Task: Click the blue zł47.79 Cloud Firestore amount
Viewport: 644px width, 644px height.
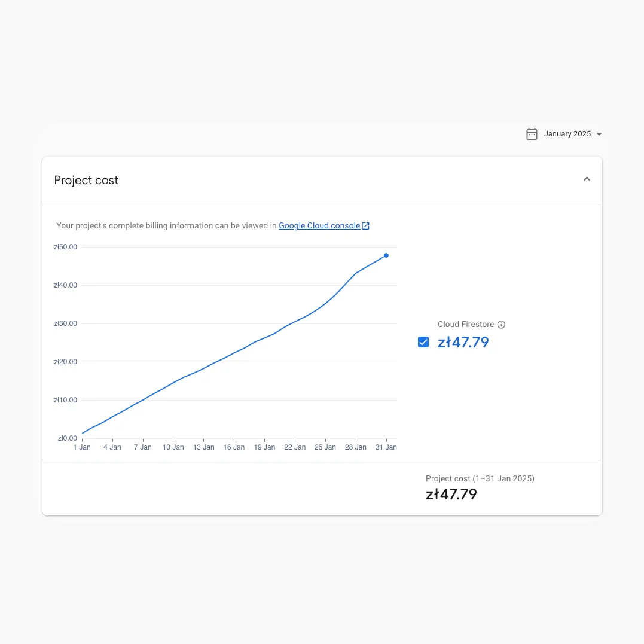Action: [x=463, y=342]
